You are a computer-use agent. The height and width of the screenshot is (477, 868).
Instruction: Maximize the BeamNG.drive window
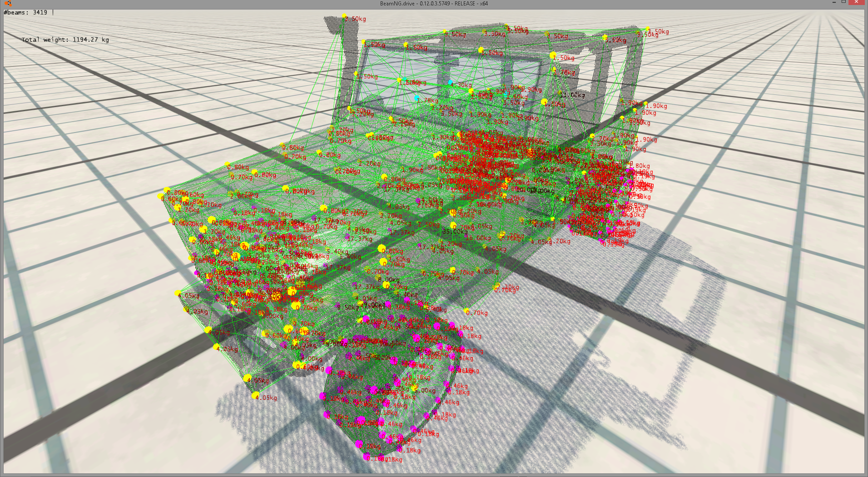click(843, 2)
